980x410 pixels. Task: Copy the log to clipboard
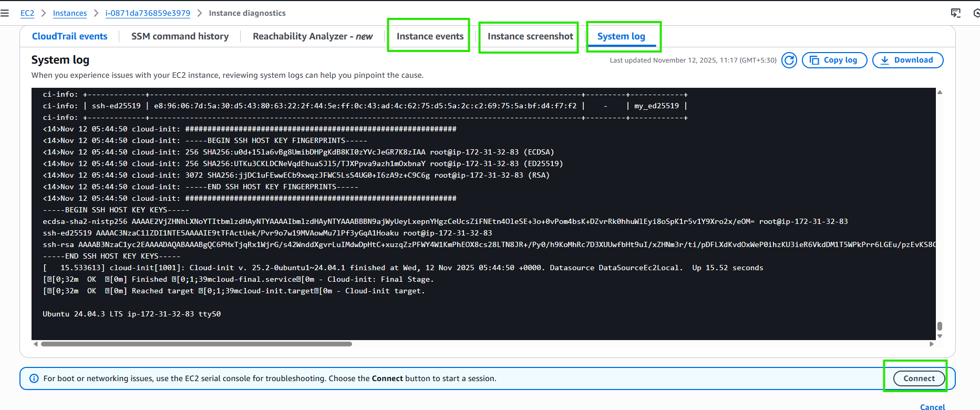pyautogui.click(x=834, y=60)
